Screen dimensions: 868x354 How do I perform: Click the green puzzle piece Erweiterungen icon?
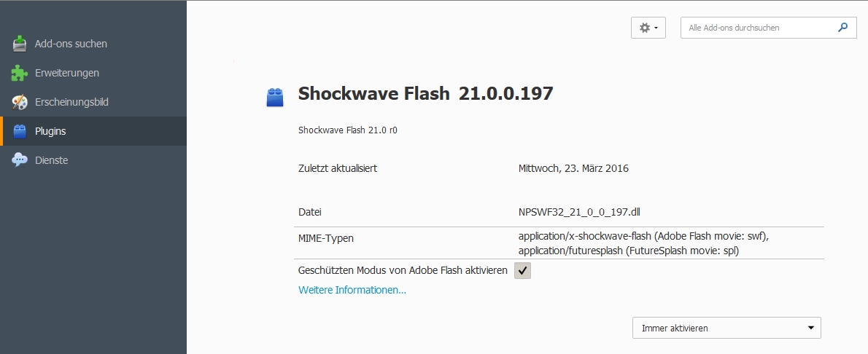point(20,73)
